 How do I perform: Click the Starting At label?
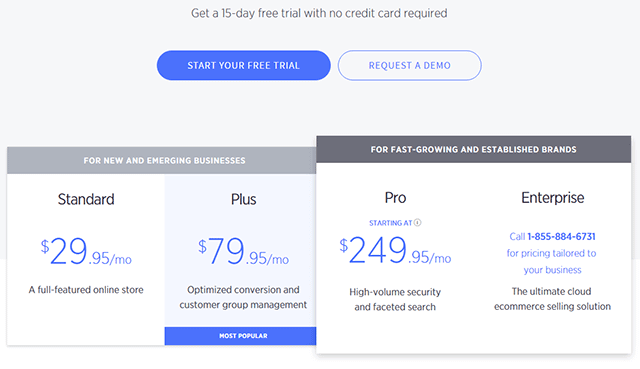[x=391, y=223]
